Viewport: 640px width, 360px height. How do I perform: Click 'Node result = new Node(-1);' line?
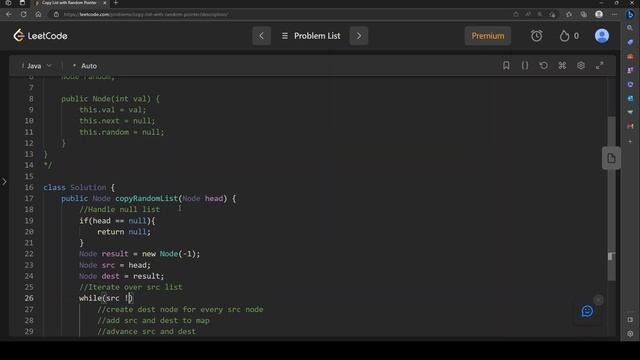(x=140, y=254)
